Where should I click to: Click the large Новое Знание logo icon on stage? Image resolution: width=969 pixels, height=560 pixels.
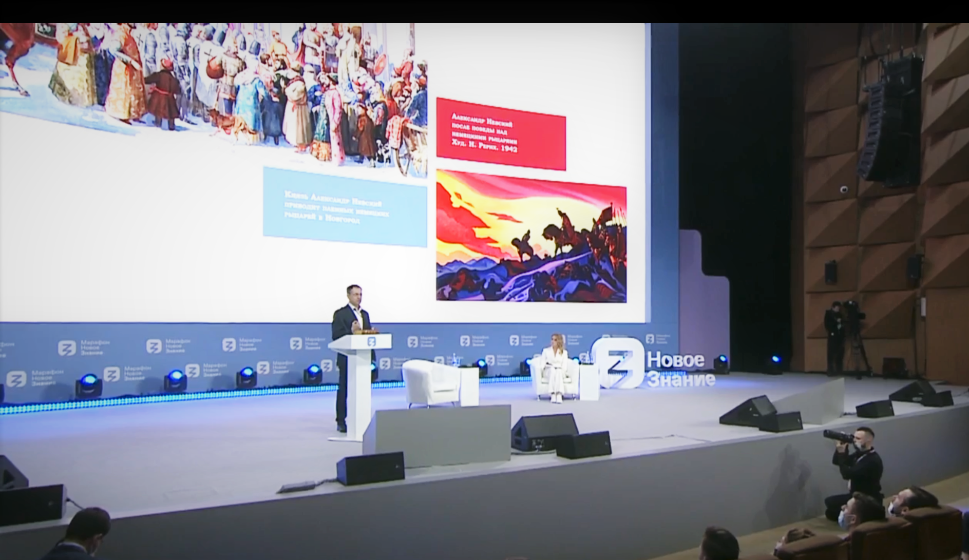[617, 363]
